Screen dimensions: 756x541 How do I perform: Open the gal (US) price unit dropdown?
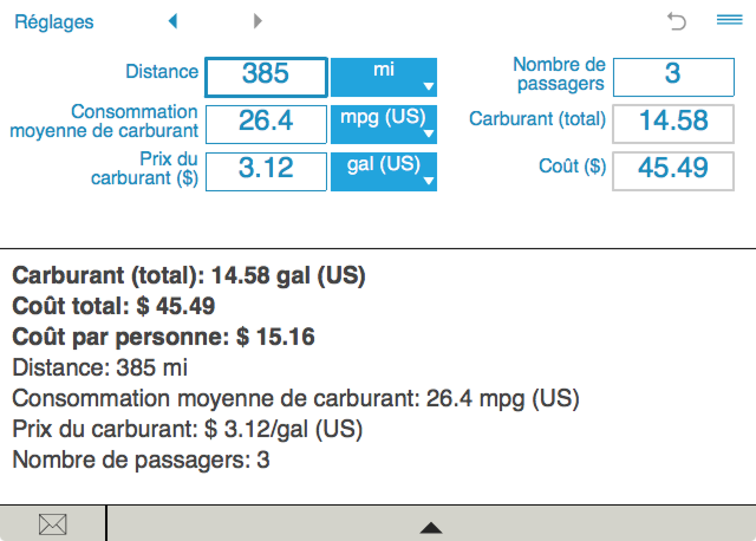[383, 172]
